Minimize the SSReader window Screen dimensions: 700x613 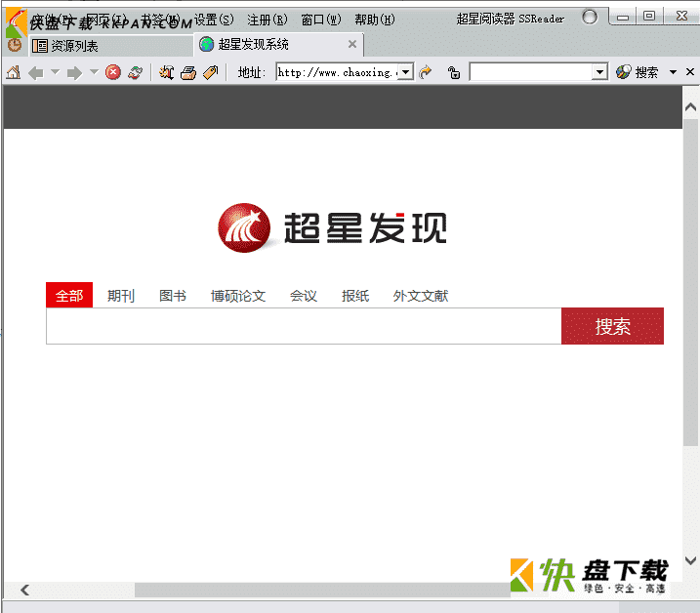click(x=623, y=17)
